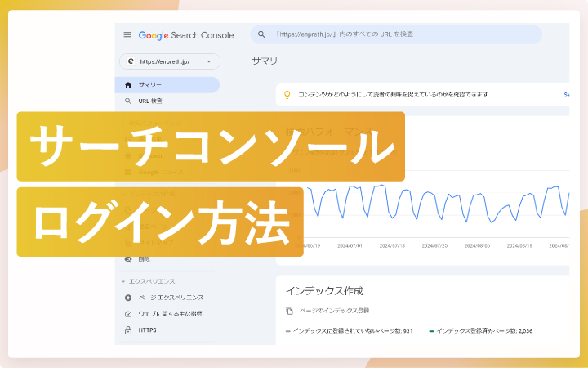Collapse the エクスペリエンス sidebar section
This screenshot has width=588, height=368.
(148, 281)
